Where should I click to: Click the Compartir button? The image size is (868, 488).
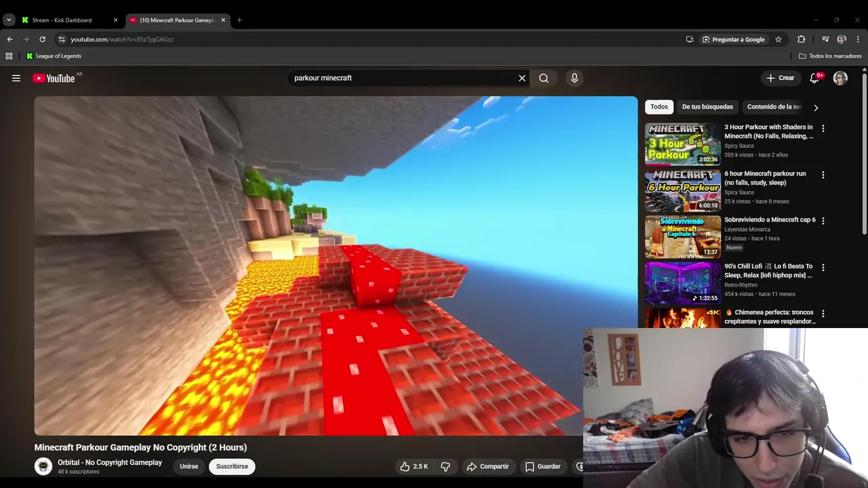click(x=488, y=466)
